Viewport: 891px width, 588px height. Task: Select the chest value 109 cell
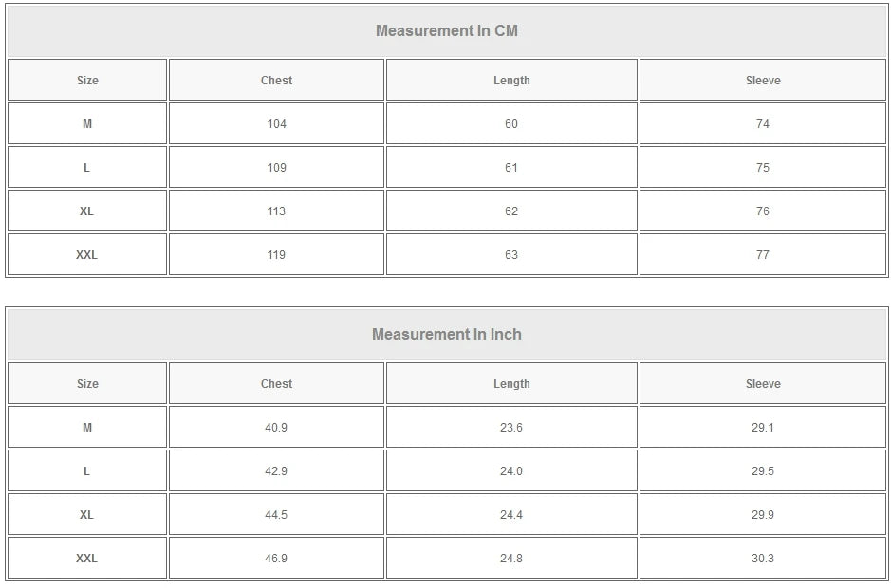pyautogui.click(x=276, y=168)
